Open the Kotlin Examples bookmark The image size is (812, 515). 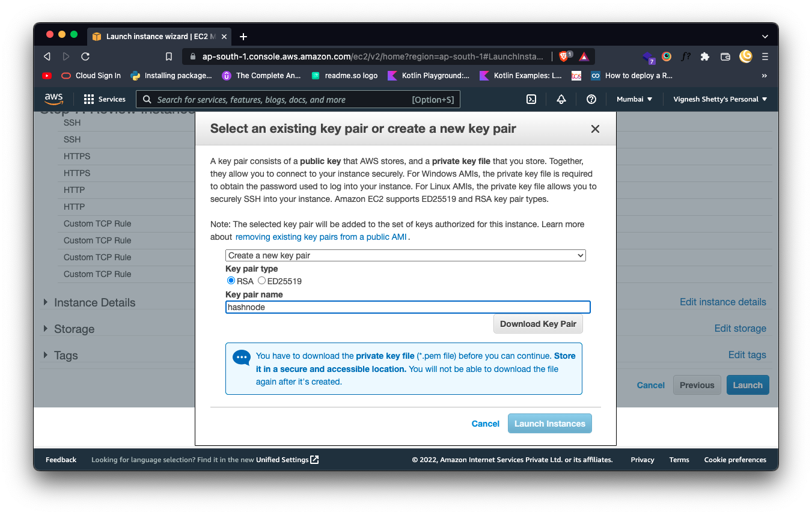[x=520, y=76]
